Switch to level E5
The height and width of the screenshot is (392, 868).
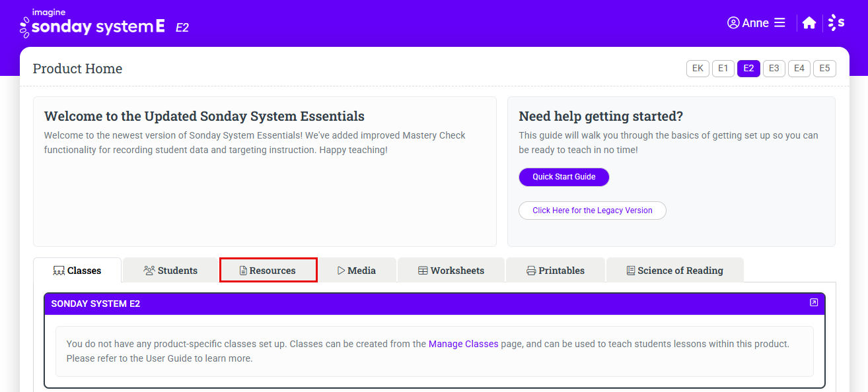[824, 69]
